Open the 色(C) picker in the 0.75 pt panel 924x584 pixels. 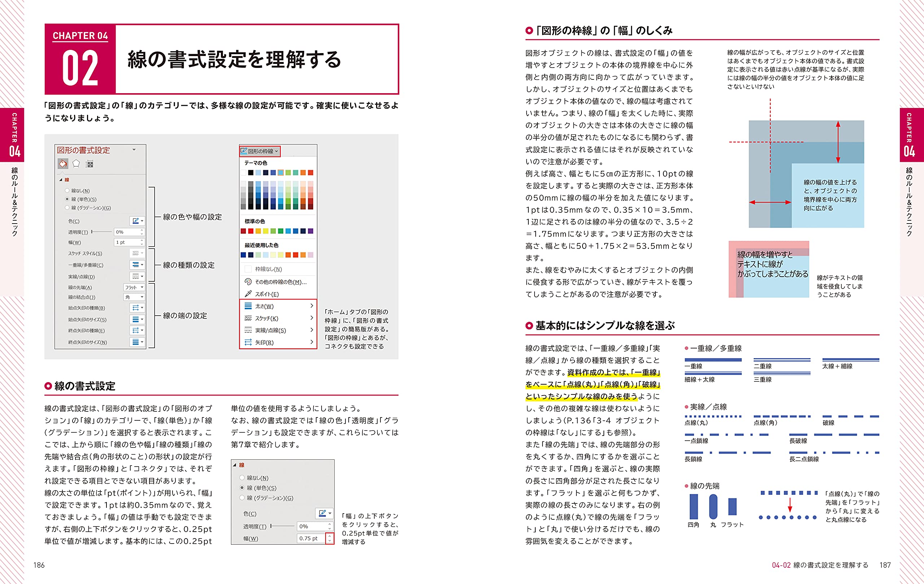[x=324, y=513]
